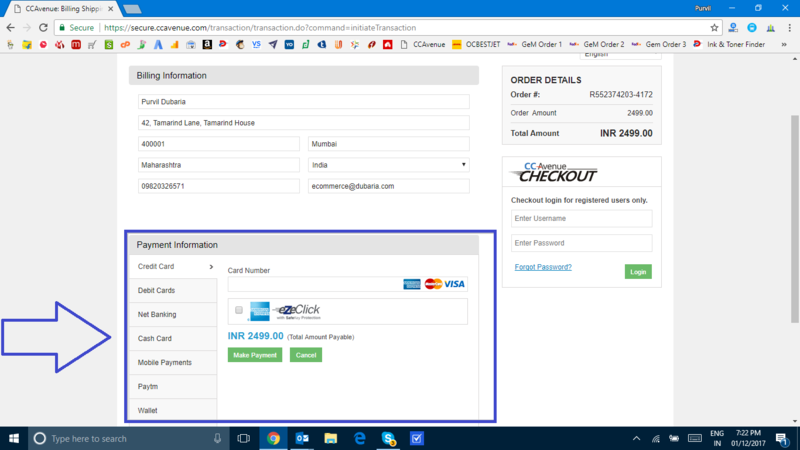Viewport: 800px width, 450px height.
Task: Select the Net Banking payment option
Action: coord(173,314)
